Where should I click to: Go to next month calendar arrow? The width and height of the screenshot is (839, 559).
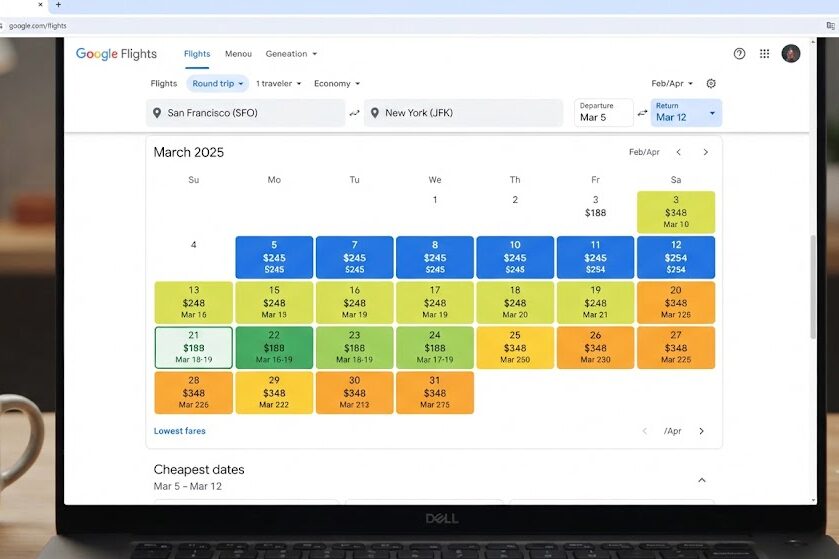coord(705,152)
